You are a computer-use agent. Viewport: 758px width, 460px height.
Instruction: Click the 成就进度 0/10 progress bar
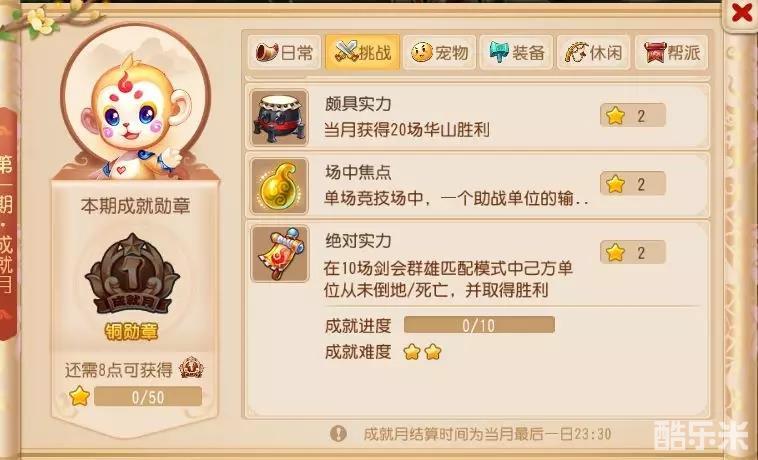pos(479,325)
